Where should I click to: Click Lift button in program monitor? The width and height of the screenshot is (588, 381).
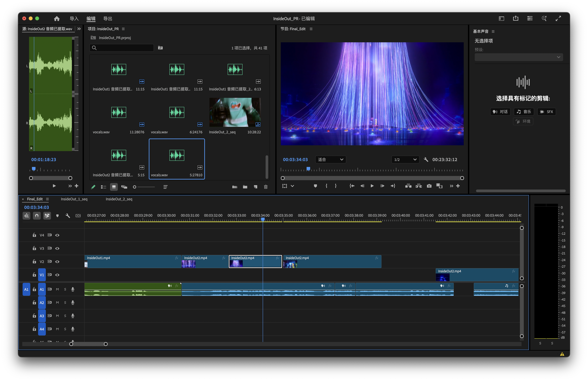[x=408, y=186]
